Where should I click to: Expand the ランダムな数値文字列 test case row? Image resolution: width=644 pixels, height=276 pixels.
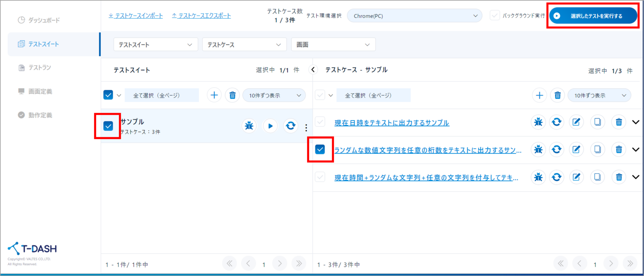[x=636, y=149]
